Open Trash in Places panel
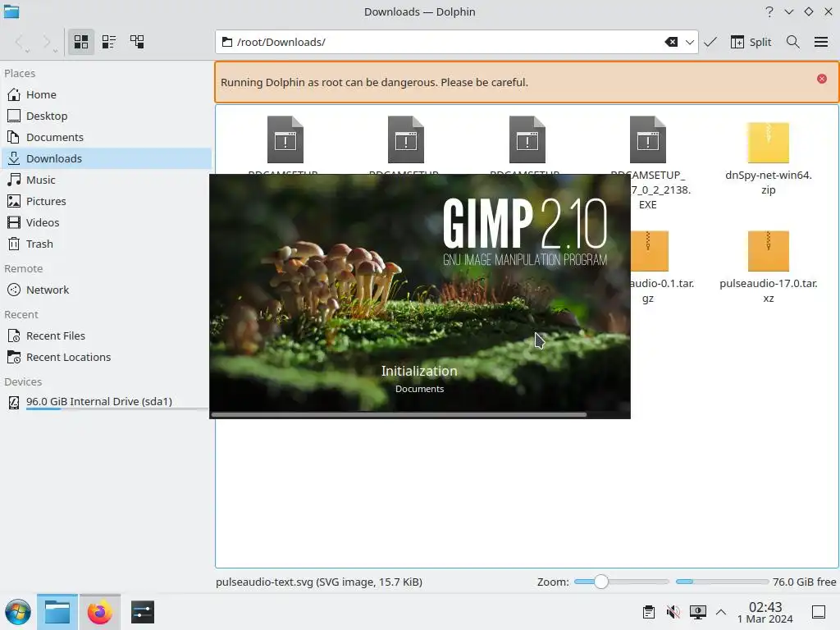The image size is (840, 630). click(106, 244)
